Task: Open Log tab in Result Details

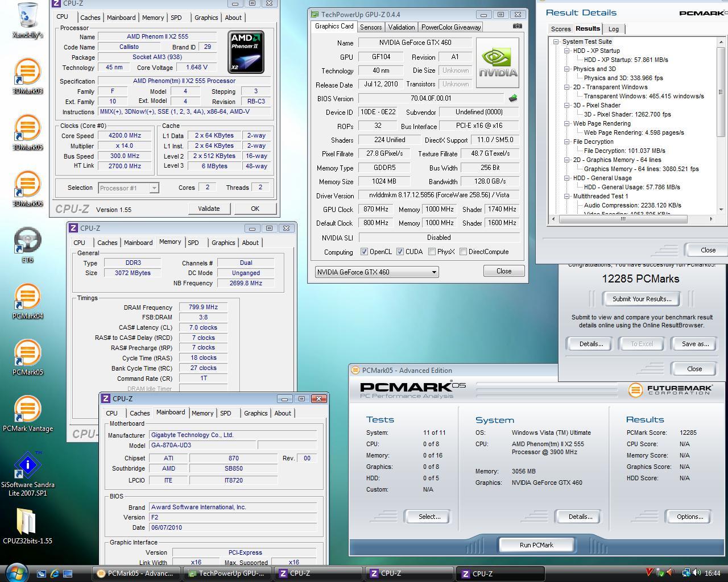Action: click(613, 29)
